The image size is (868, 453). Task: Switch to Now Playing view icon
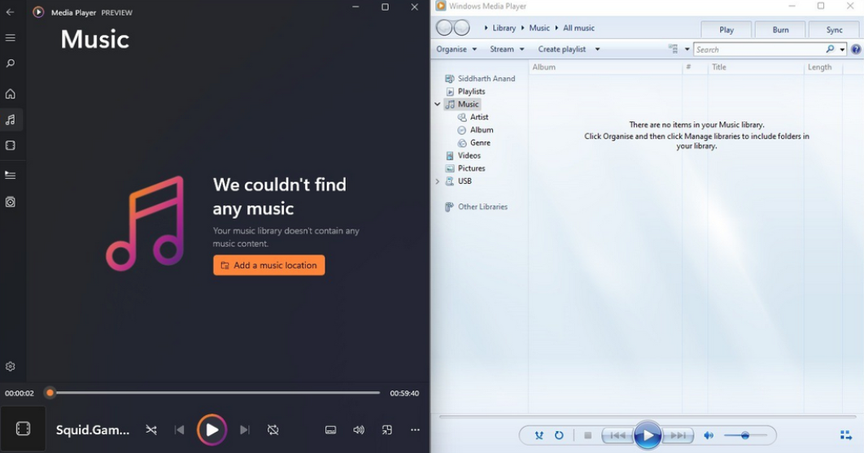point(846,435)
